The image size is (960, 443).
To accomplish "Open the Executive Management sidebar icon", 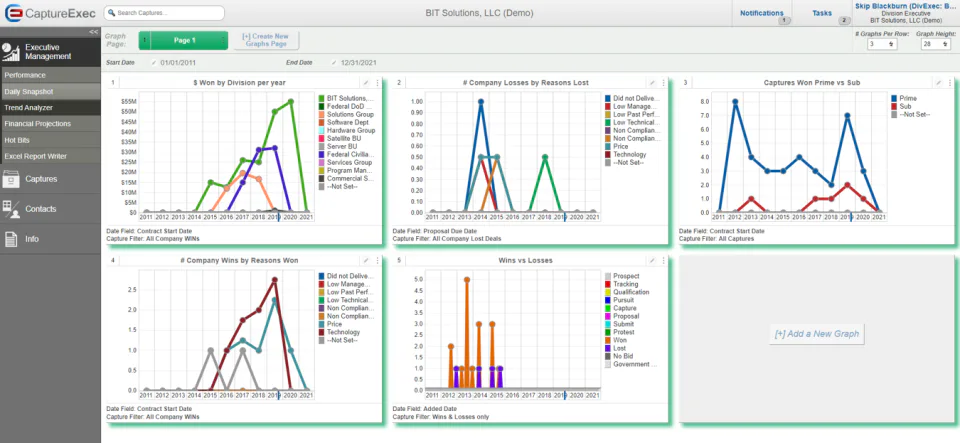I will [11, 52].
